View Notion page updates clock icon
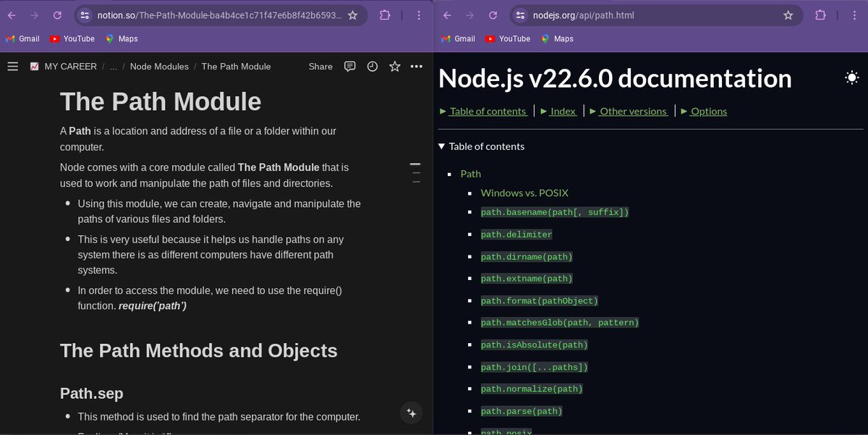This screenshot has height=435, width=868. click(373, 66)
